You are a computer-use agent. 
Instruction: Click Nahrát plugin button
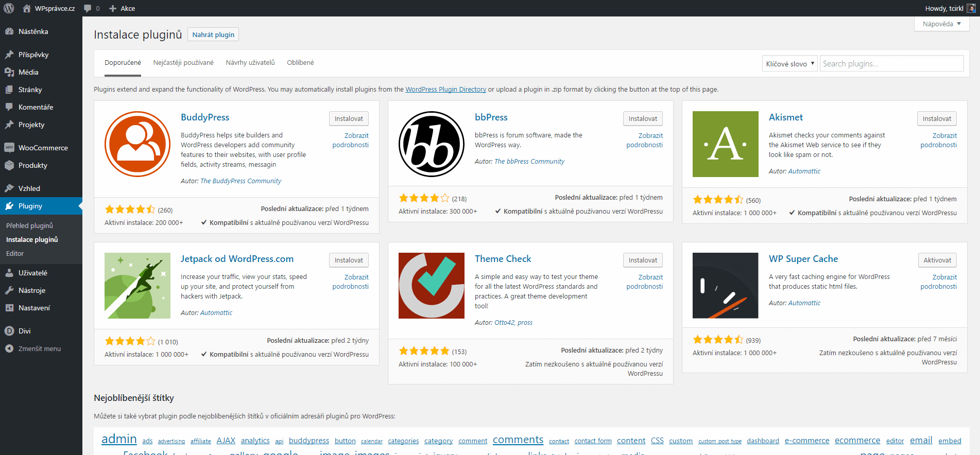213,34
